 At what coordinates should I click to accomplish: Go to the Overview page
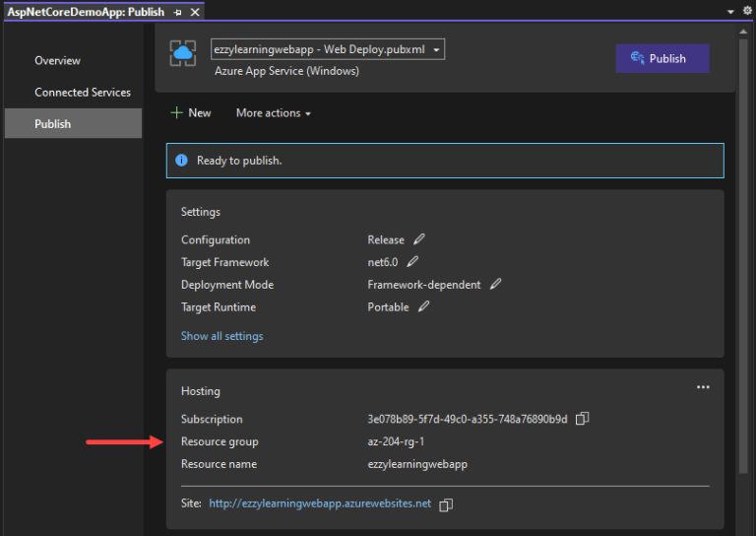(57, 61)
